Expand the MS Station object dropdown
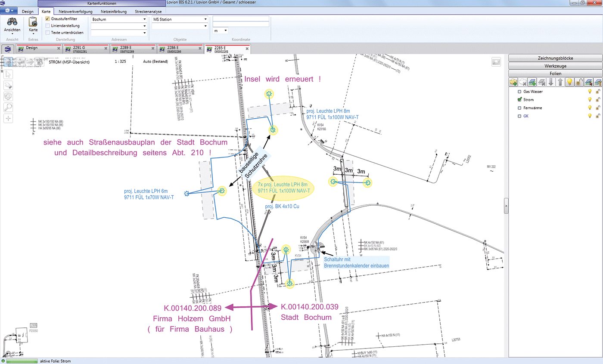This screenshot has width=603, height=364. click(x=205, y=19)
